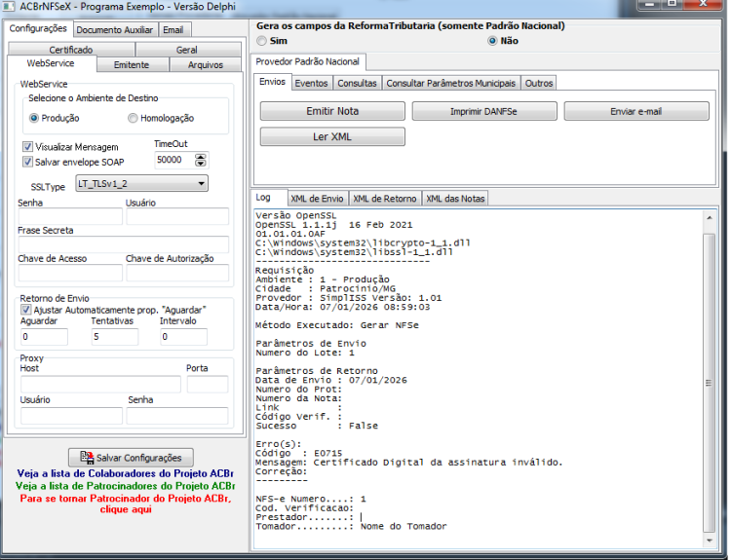This screenshot has width=731, height=560.
Task: Focus the Chave de Autorização field
Action: [x=177, y=273]
